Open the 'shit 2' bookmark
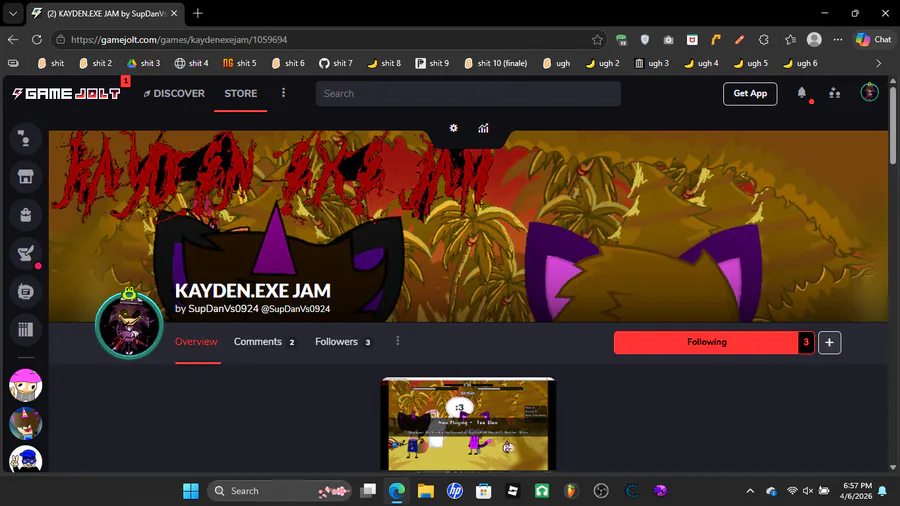This screenshot has height=506, width=900. tap(96, 63)
